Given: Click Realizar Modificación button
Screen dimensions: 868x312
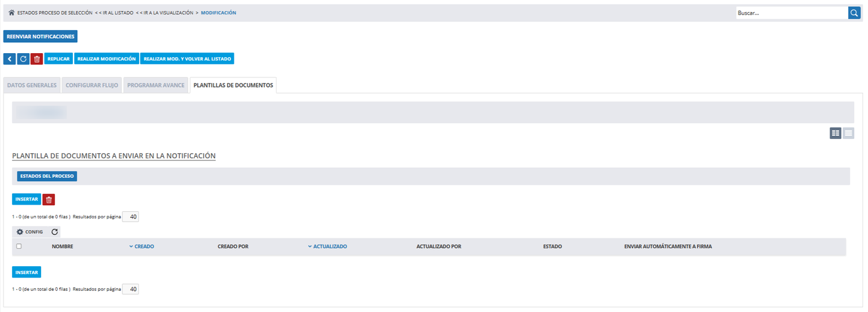Looking at the screenshot, I should pos(107,59).
